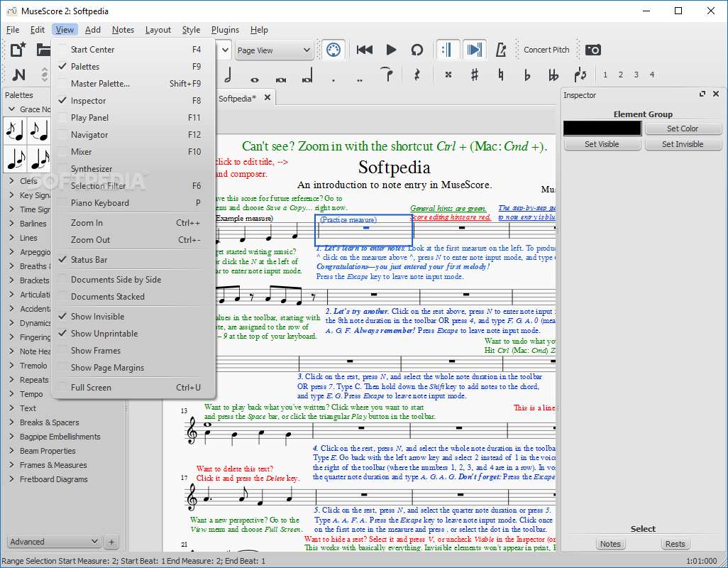728x568 pixels.
Task: Expand Breaks & Spacers palette
Action: [x=12, y=422]
